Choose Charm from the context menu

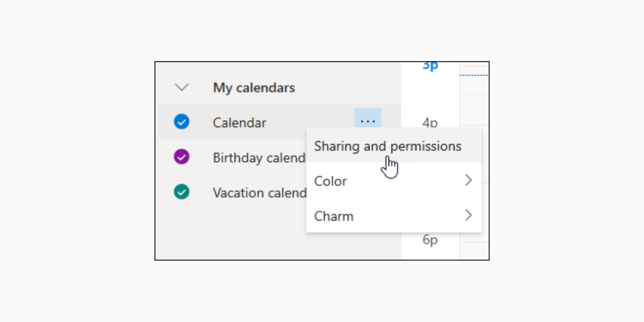pyautogui.click(x=334, y=216)
